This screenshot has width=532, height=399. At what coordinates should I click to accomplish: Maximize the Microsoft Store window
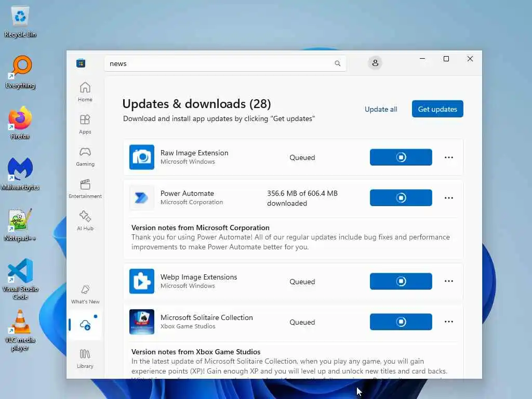[446, 59]
